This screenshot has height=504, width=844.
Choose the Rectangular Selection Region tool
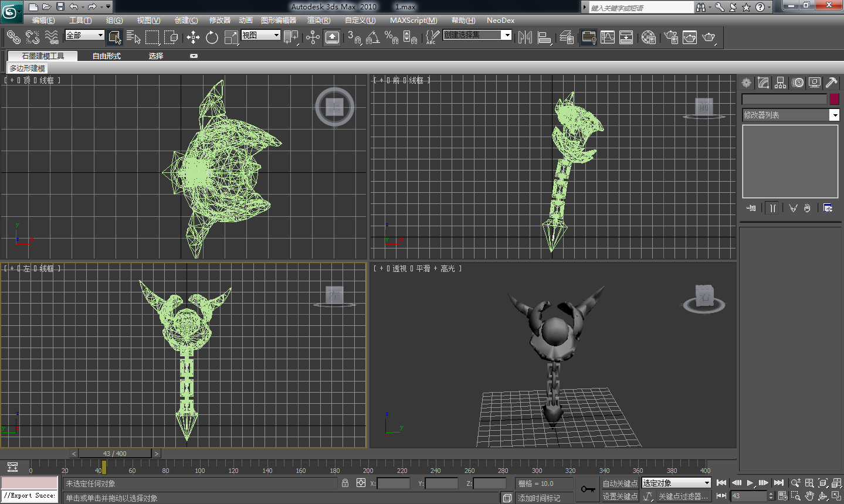click(x=152, y=37)
